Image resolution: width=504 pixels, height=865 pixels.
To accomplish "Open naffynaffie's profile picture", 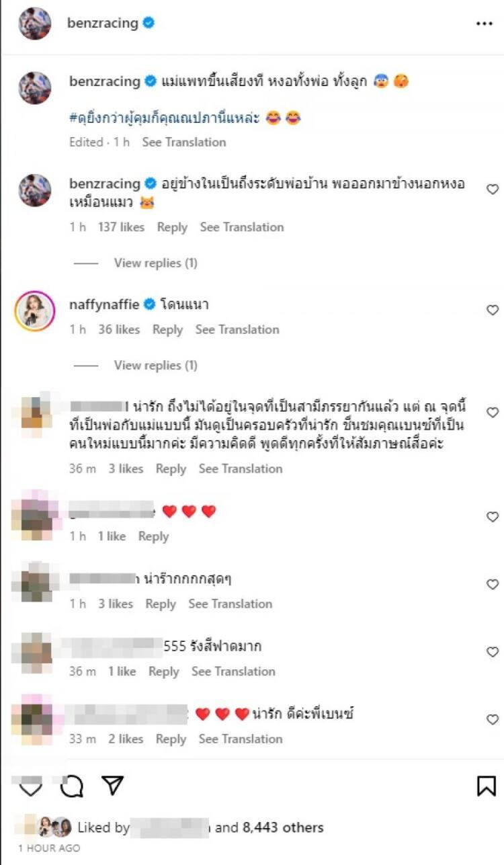I will click(34, 311).
